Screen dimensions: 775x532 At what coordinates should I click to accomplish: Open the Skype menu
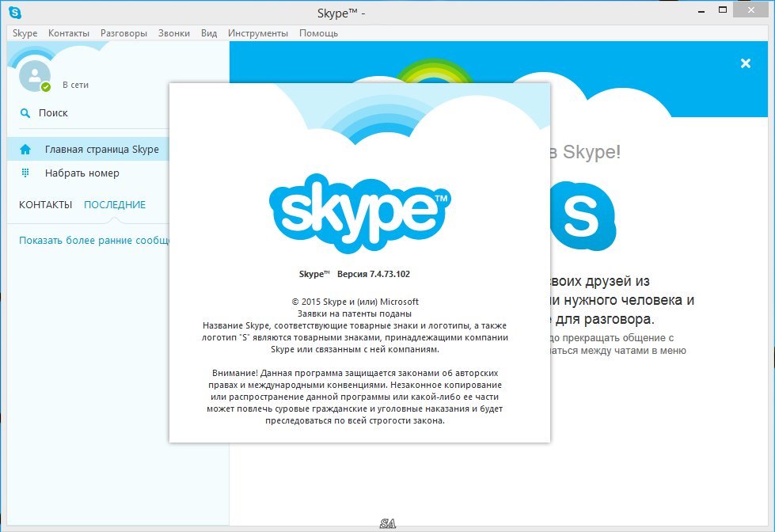point(25,33)
